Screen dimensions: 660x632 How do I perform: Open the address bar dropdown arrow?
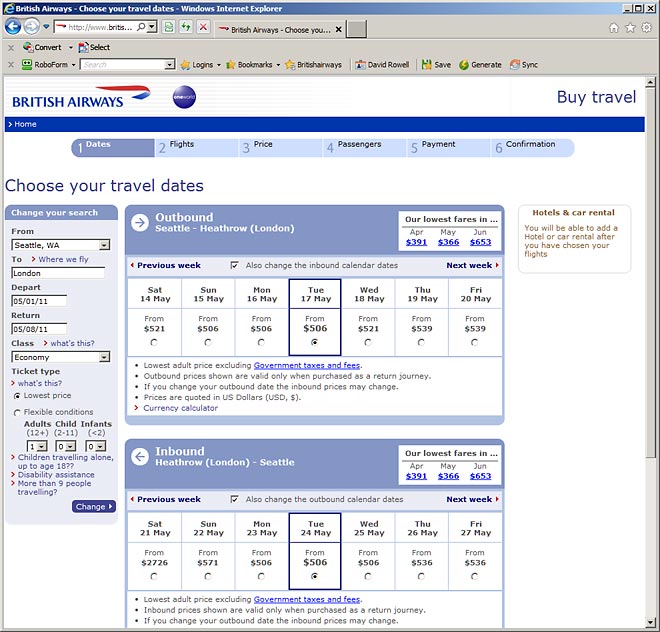152,27
